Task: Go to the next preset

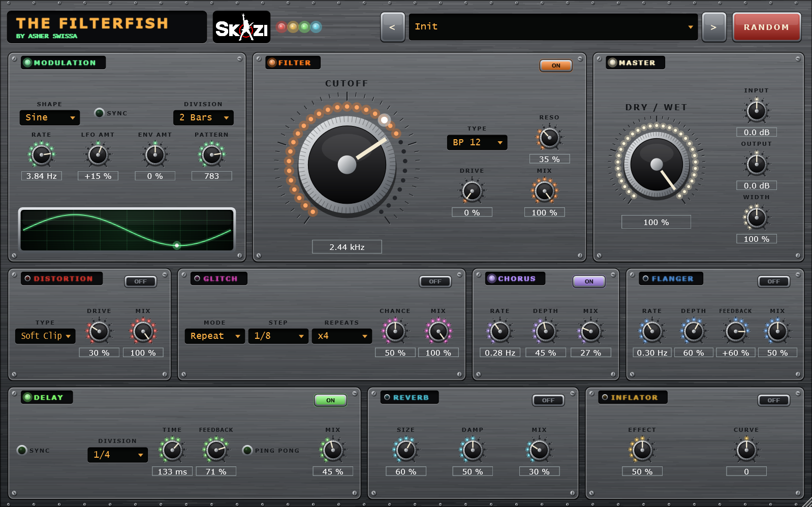Action: pos(714,27)
